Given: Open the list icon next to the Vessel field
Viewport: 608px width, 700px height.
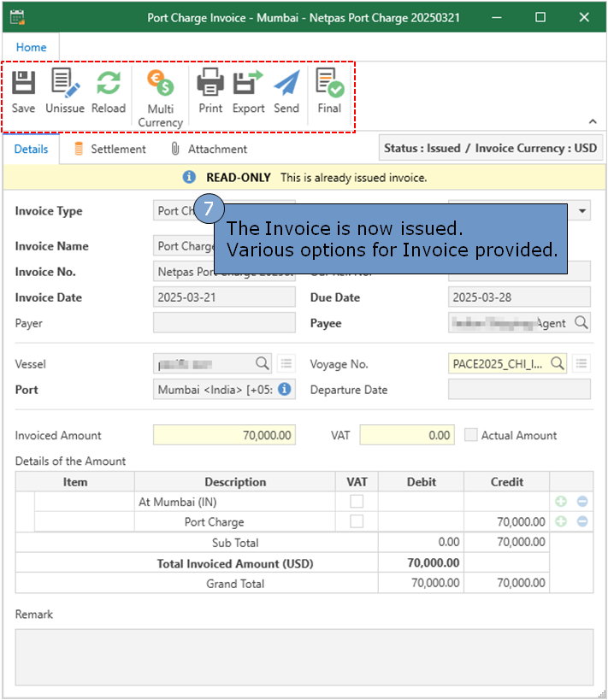Looking at the screenshot, I should click(286, 363).
